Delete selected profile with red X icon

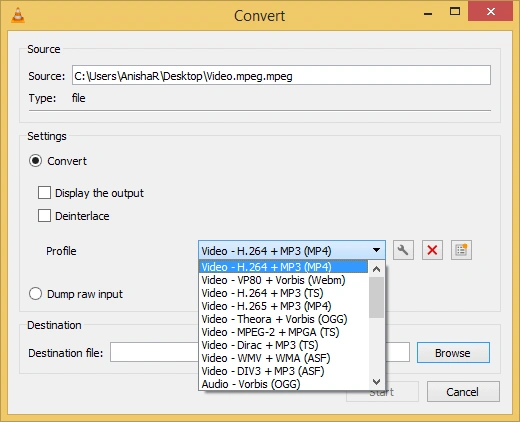(x=432, y=250)
